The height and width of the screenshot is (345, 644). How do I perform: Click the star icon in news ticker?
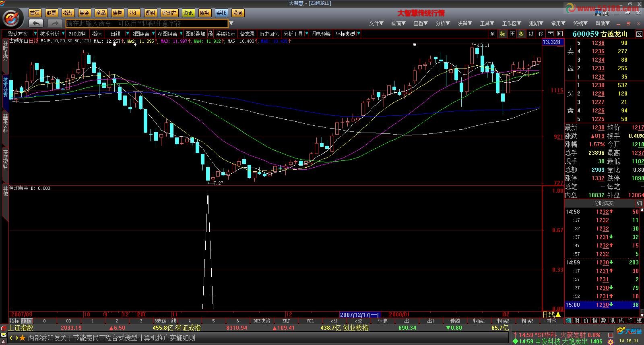coord(23,338)
